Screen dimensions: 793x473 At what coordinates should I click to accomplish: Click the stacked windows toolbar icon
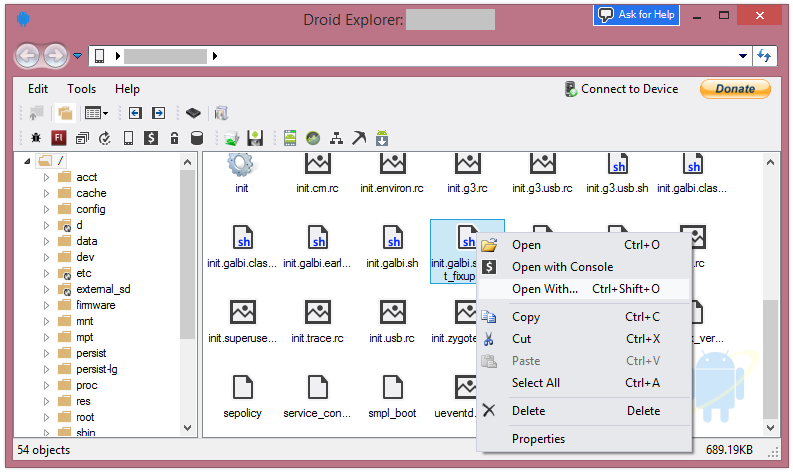[x=82, y=138]
